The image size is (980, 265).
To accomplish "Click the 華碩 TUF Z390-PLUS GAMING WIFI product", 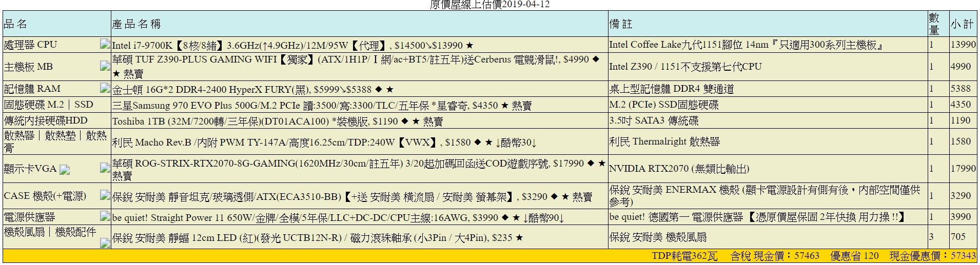I will point(356,67).
